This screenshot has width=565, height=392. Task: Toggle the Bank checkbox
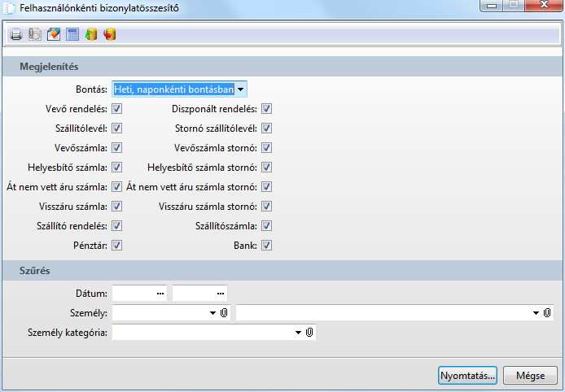[267, 246]
